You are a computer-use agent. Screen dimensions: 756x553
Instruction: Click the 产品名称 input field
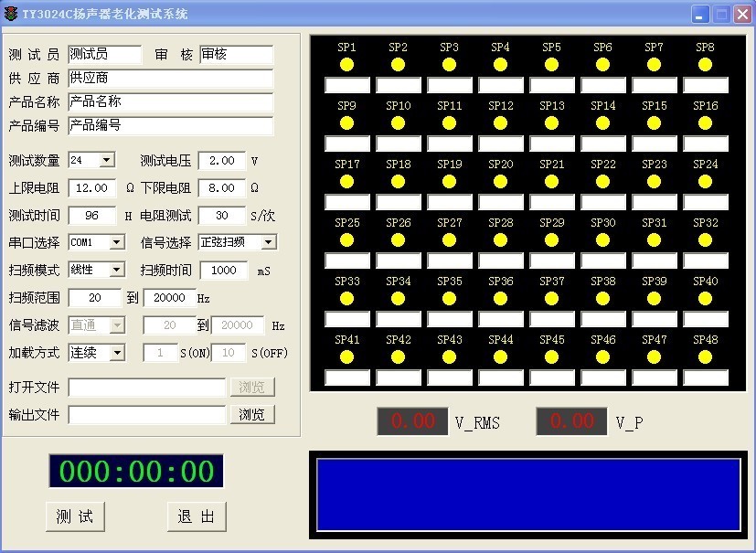tap(171, 101)
